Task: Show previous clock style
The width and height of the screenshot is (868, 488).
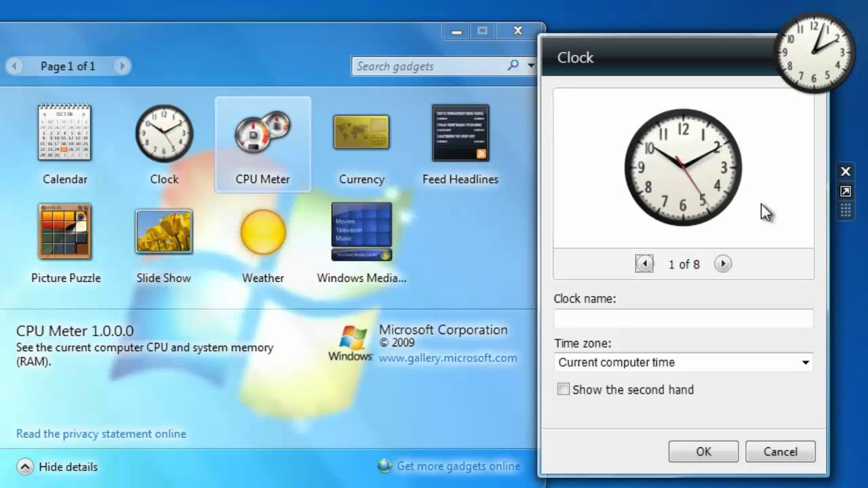Action: 644,264
